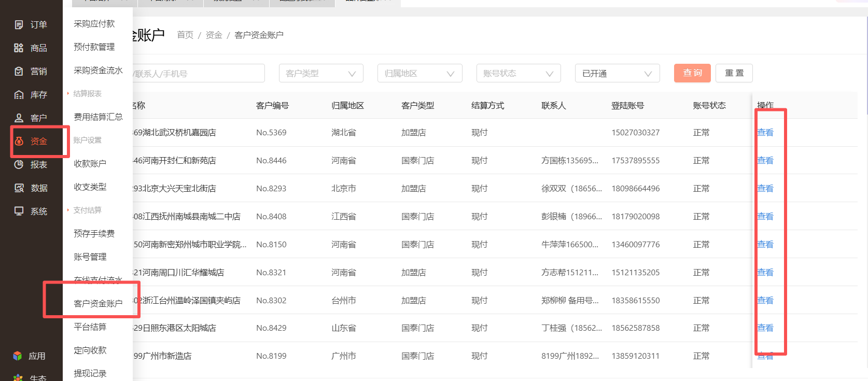Image resolution: width=868 pixels, height=381 pixels.
Task: Click 查看 in the No.8408 row
Action: (765, 216)
